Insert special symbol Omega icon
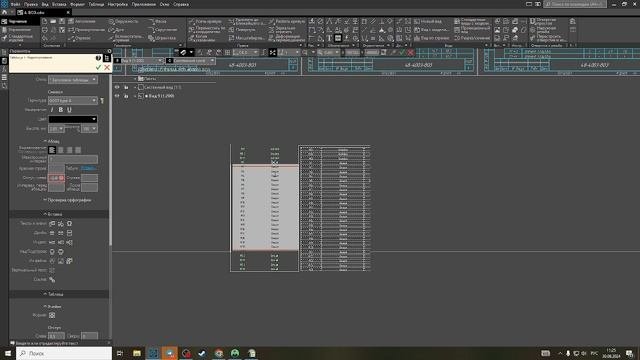Image resolution: width=640 pixels, height=360 pixels. point(69,224)
